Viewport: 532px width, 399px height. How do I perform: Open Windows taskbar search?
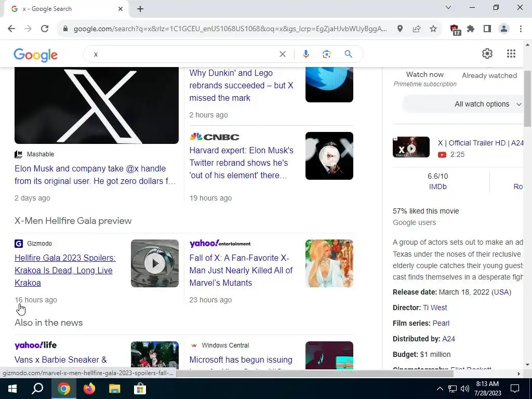click(x=37, y=389)
